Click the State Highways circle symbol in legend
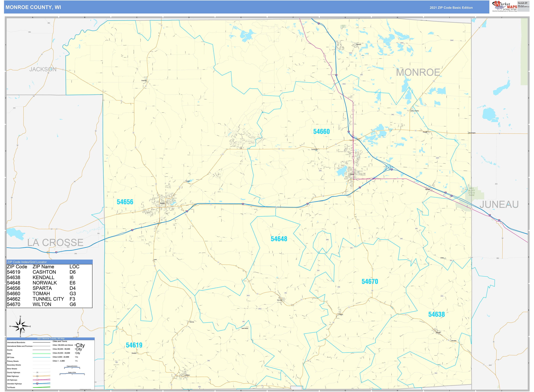Image resolution: width=534 pixels, height=392 pixels. (37, 376)
